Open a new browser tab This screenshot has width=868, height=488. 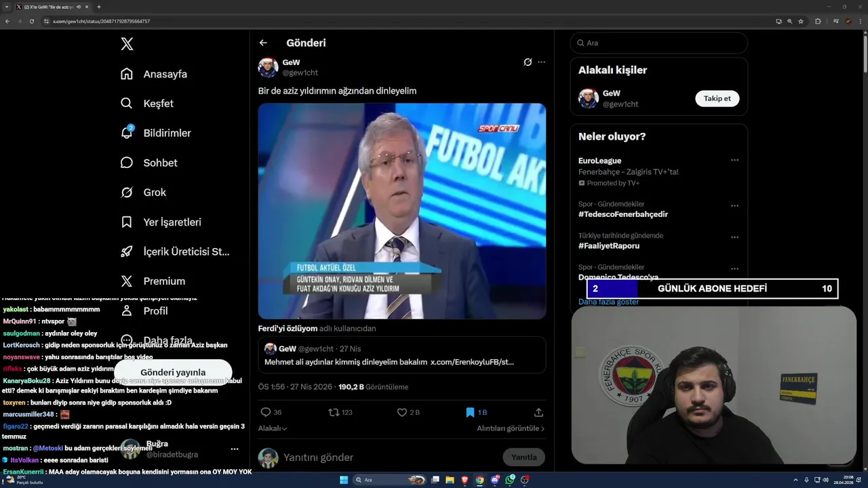[99, 7]
